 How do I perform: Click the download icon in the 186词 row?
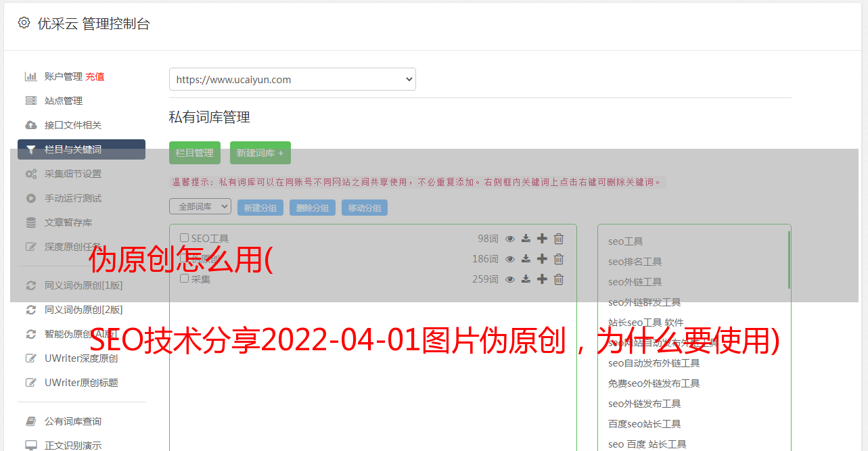[x=526, y=259]
